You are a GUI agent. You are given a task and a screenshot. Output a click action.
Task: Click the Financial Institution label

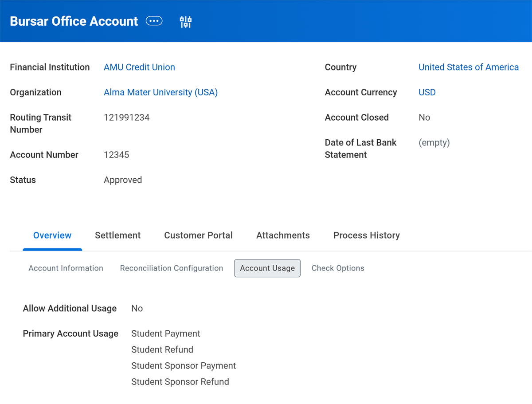tap(50, 67)
